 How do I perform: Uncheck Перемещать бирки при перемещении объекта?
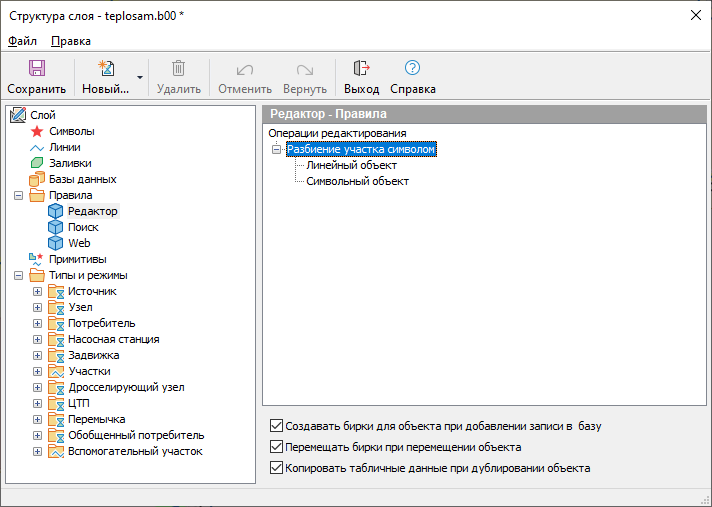click(x=277, y=447)
